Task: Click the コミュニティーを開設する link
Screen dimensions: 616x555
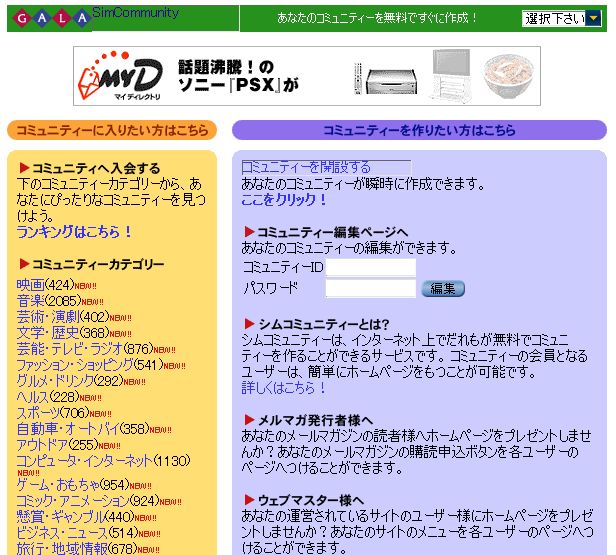Action: pos(305,167)
